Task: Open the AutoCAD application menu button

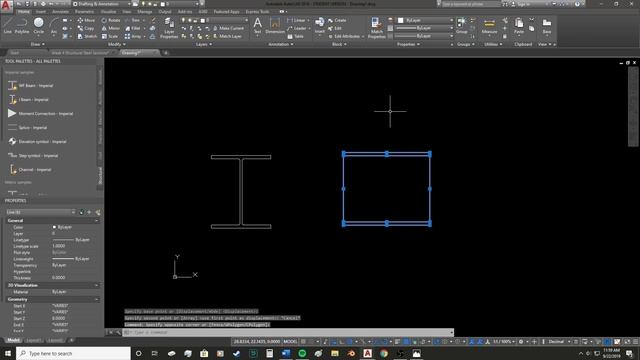Action: point(6,7)
